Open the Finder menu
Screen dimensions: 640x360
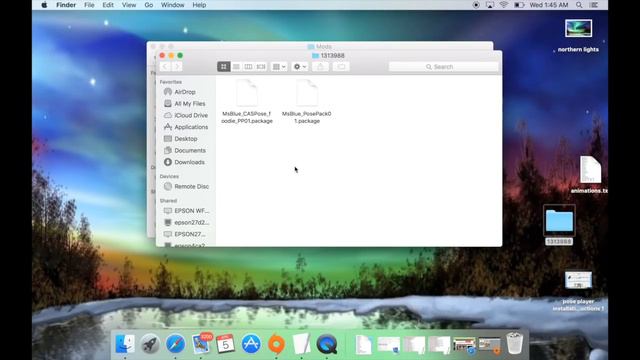tap(66, 5)
